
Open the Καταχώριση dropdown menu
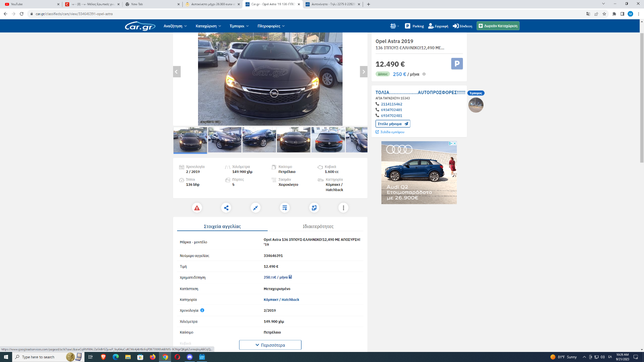(208, 26)
